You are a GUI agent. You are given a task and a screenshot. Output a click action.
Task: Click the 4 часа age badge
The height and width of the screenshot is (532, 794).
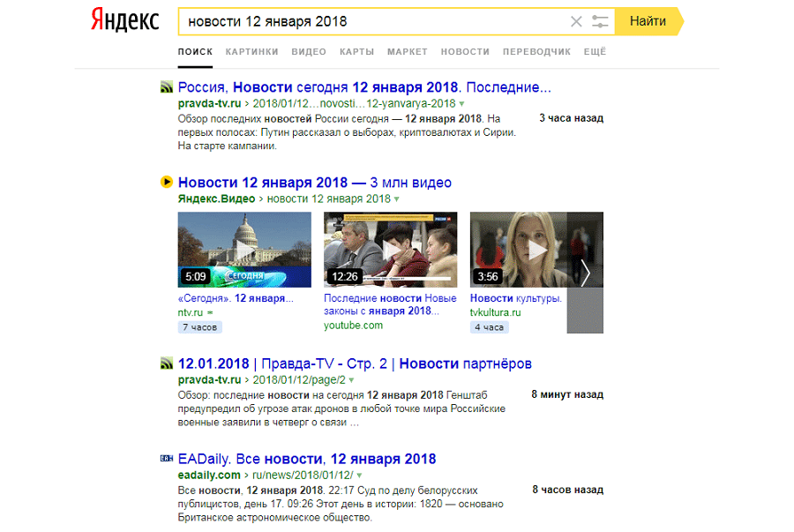click(x=489, y=327)
